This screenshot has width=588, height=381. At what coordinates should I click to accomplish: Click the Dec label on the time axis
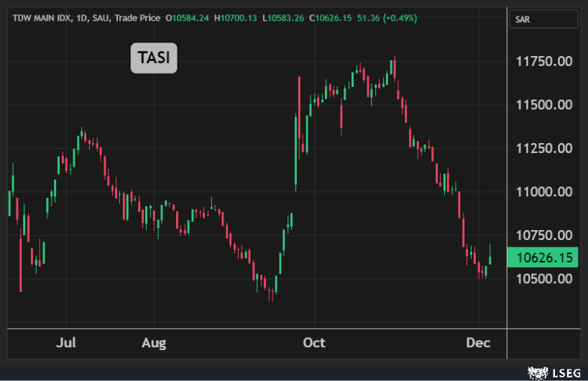pyautogui.click(x=478, y=343)
